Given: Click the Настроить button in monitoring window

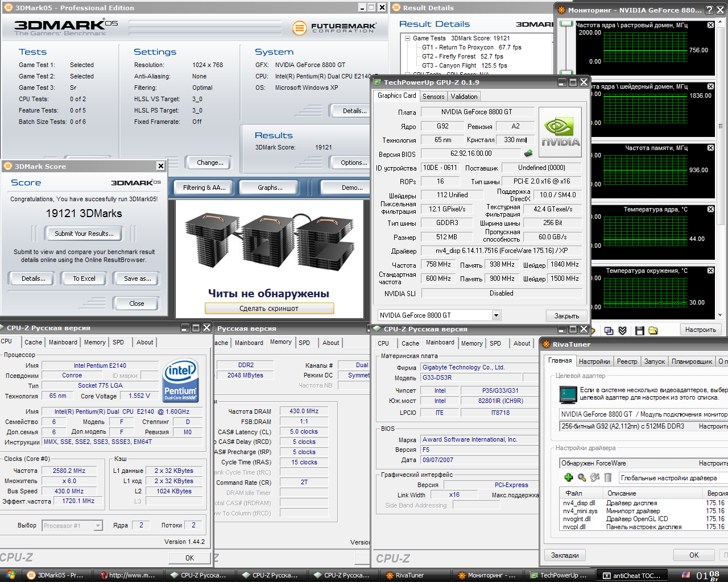Looking at the screenshot, I should [x=701, y=330].
